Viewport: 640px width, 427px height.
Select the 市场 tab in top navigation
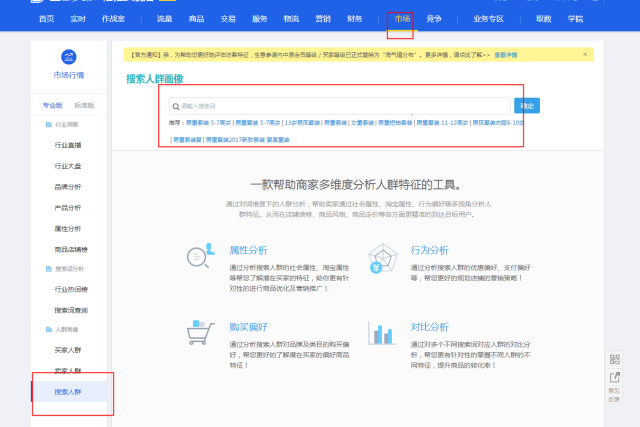tap(402, 19)
